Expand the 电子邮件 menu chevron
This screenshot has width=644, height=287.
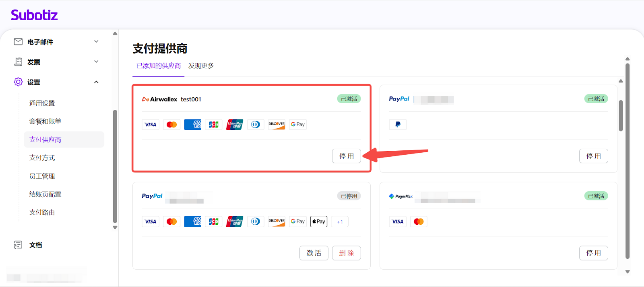coord(96,41)
